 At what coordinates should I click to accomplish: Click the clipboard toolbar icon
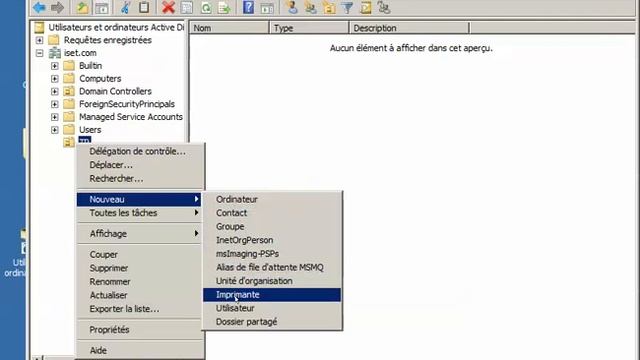144,7
